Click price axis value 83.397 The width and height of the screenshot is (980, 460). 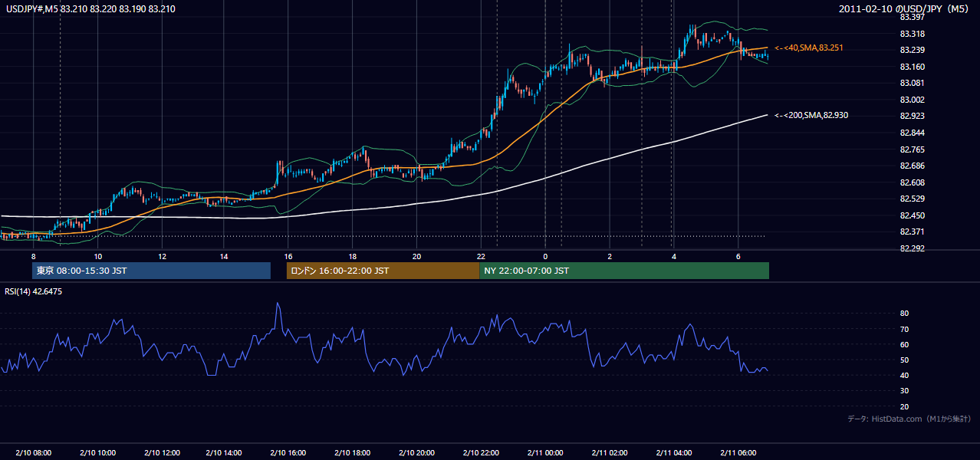click(912, 17)
